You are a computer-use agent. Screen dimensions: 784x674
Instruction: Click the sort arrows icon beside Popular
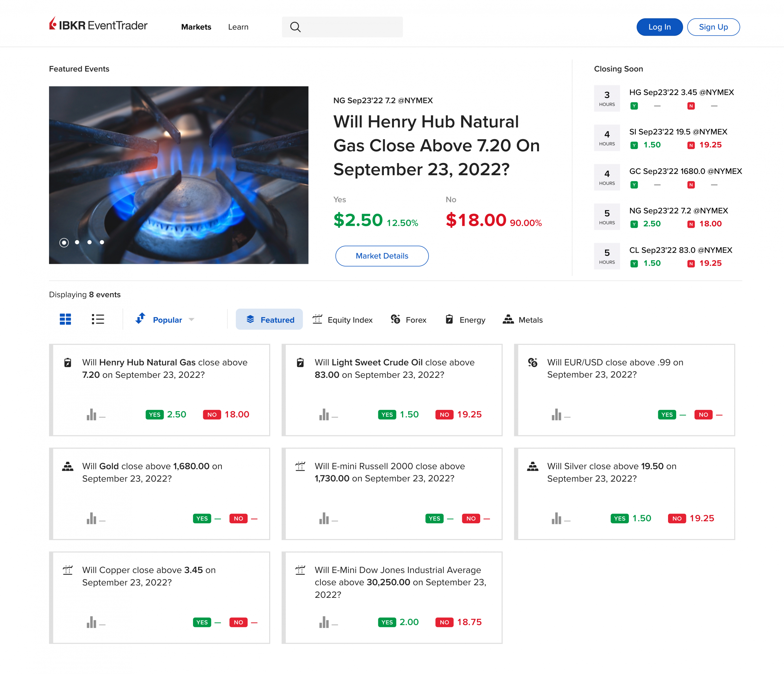tap(140, 318)
